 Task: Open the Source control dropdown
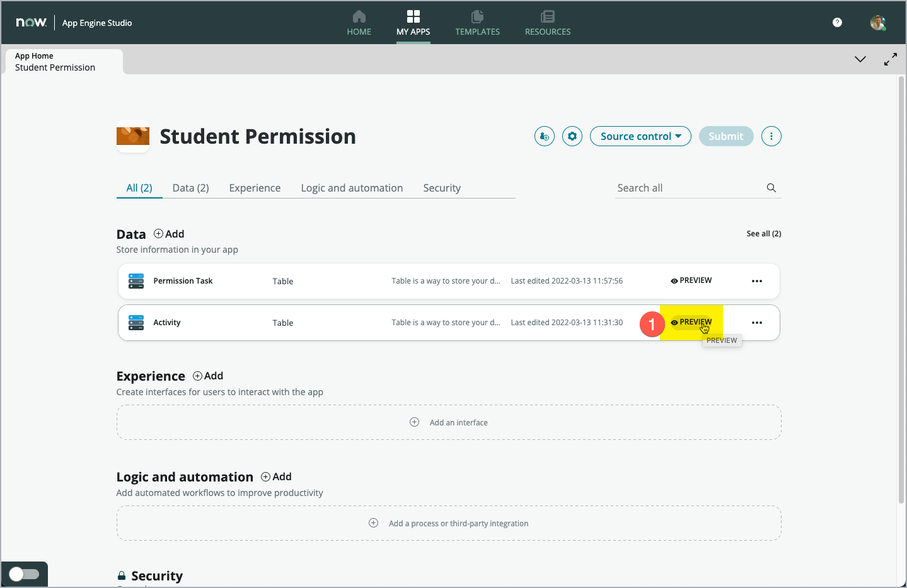pyautogui.click(x=640, y=136)
